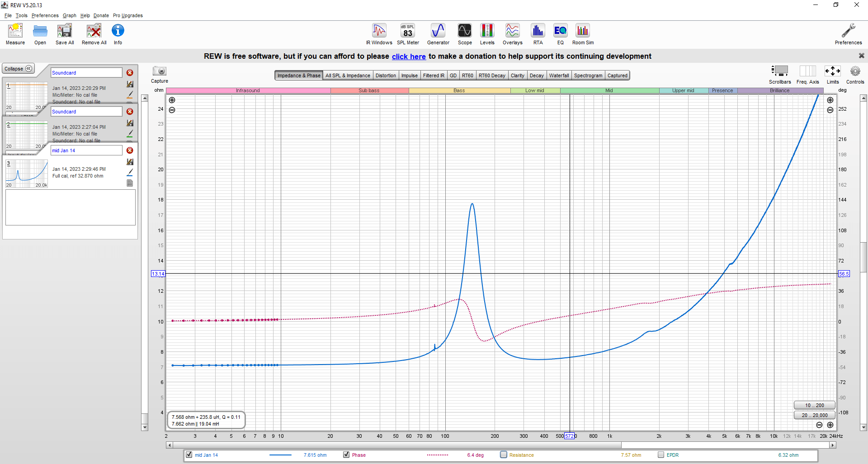Zoom out the frequency axis at bottom right

tap(819, 425)
